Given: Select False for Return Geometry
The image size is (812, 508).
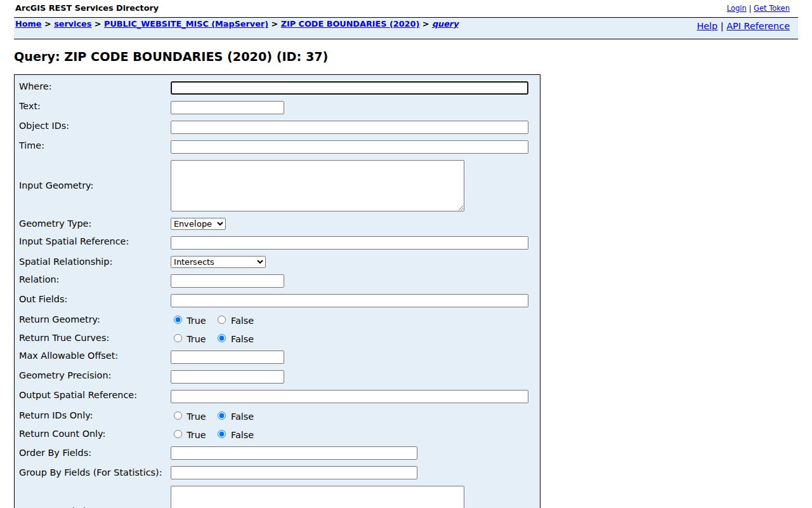Looking at the screenshot, I should (221, 320).
